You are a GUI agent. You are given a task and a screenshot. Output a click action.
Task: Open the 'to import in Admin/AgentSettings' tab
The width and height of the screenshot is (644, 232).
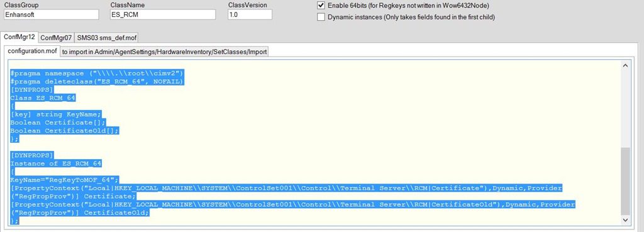pyautogui.click(x=165, y=52)
